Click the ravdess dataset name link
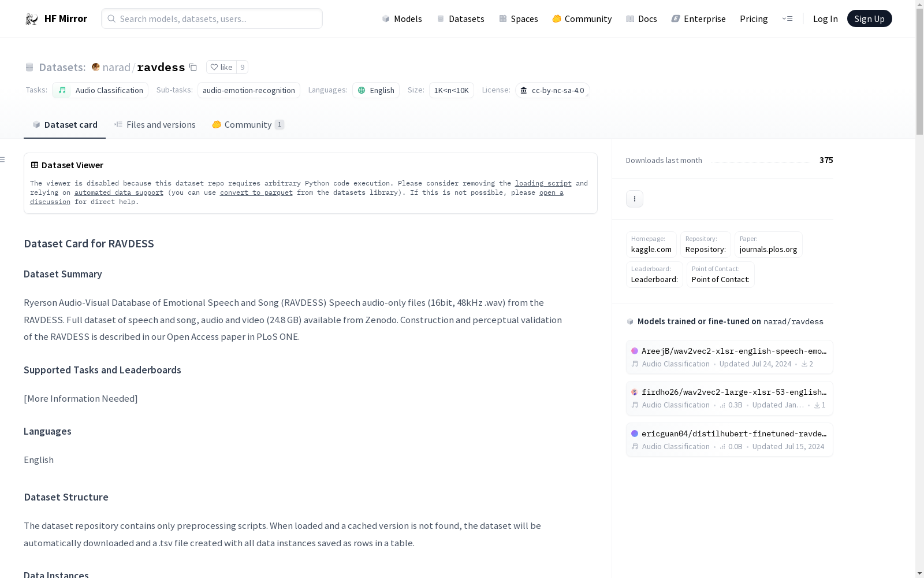This screenshot has height=578, width=924. coord(161,67)
